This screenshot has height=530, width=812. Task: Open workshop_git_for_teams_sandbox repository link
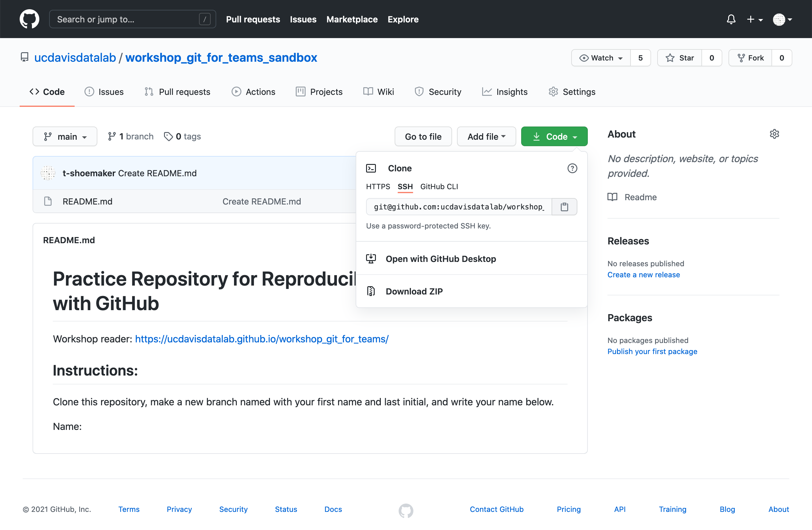pyautogui.click(x=221, y=58)
